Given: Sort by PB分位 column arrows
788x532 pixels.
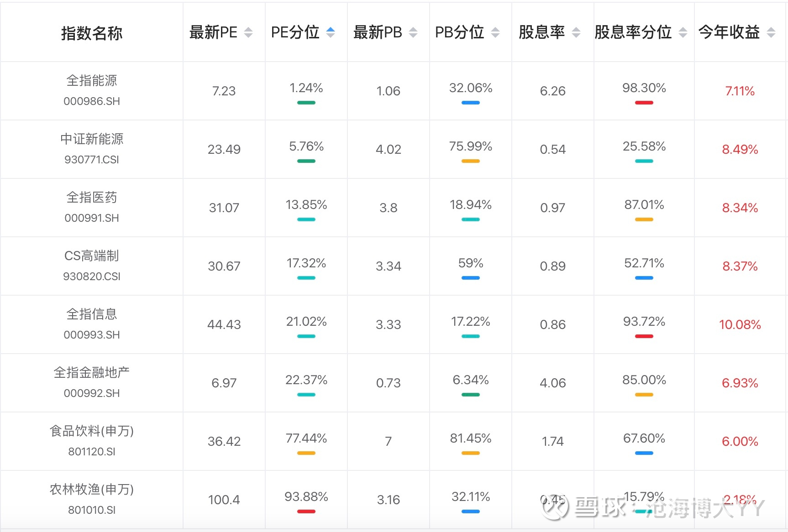Looking at the screenshot, I should tap(495, 32).
